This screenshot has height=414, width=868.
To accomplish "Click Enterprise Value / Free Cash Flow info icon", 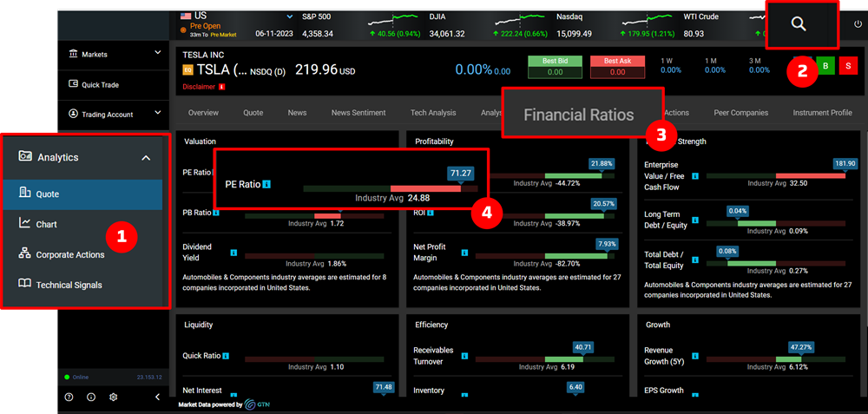I will (695, 176).
